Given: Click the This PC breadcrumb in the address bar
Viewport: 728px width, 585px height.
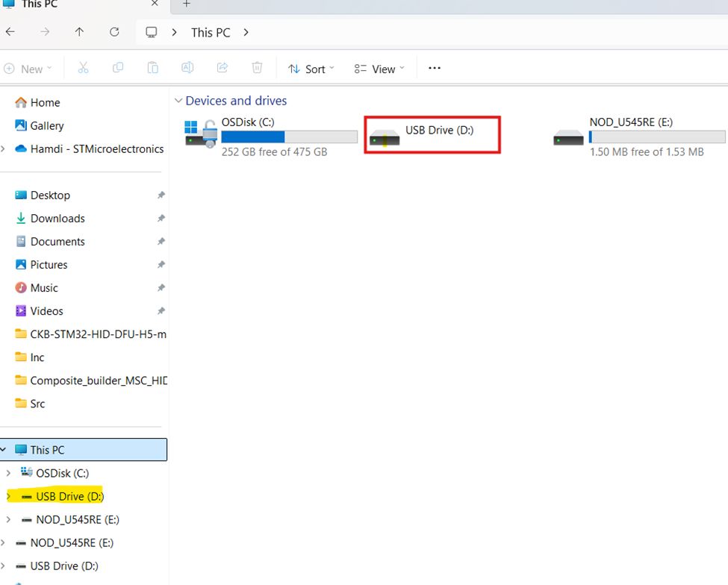Looking at the screenshot, I should (x=211, y=33).
